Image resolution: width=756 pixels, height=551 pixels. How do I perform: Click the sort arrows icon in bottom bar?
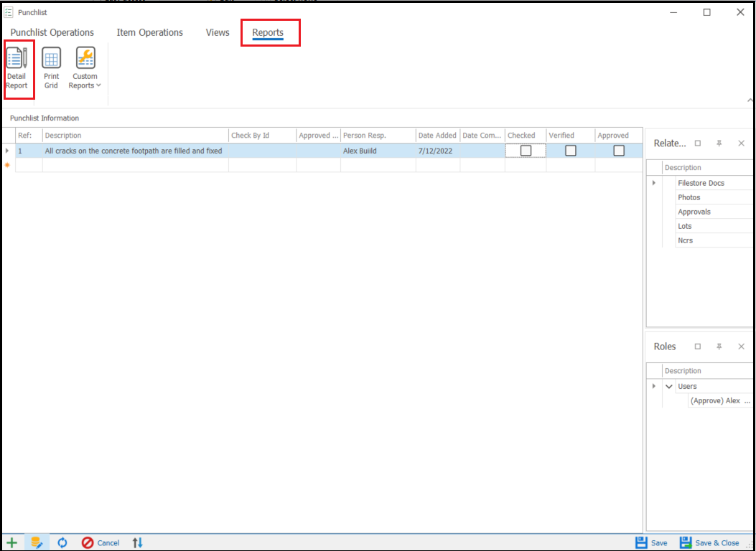138,542
